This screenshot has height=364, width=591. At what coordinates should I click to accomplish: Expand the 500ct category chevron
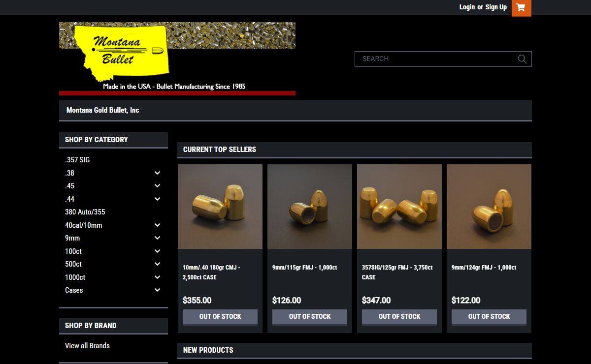157,264
